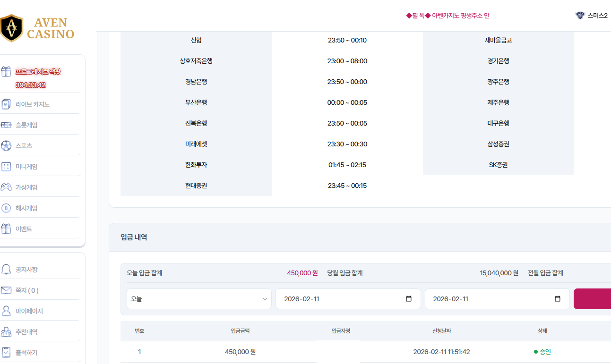Select the virtual game controller icon

[x=6, y=187]
